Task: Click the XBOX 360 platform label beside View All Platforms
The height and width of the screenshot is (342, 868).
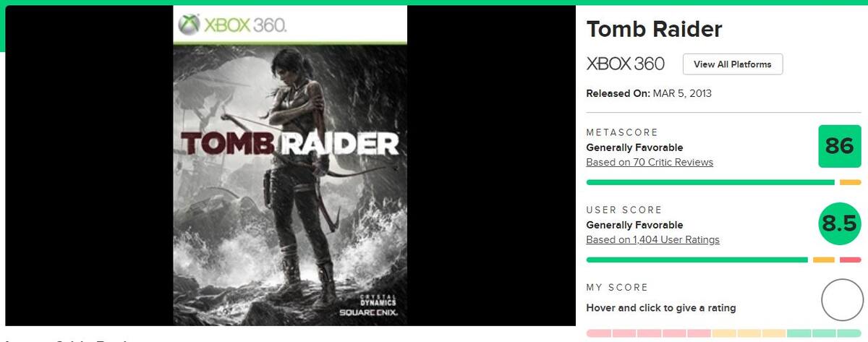Action: (625, 64)
